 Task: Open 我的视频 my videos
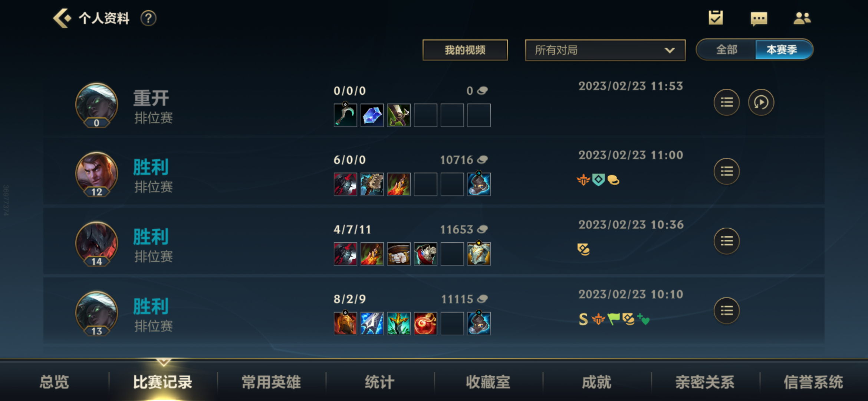coord(465,50)
